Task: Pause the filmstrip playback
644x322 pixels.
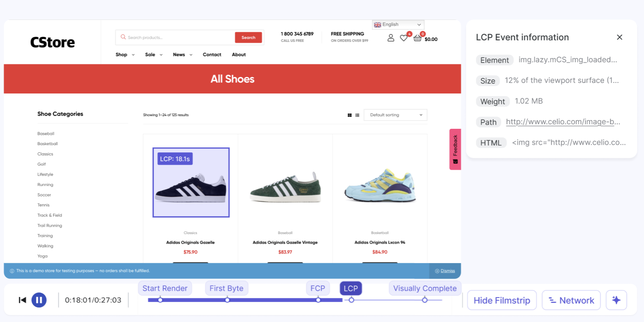Action: (x=39, y=300)
